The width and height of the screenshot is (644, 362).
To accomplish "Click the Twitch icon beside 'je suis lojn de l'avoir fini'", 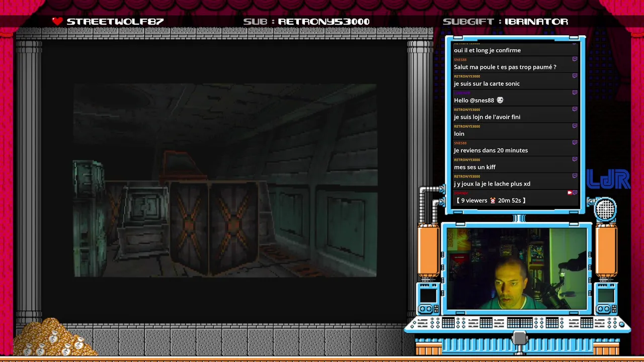I will [x=575, y=109].
